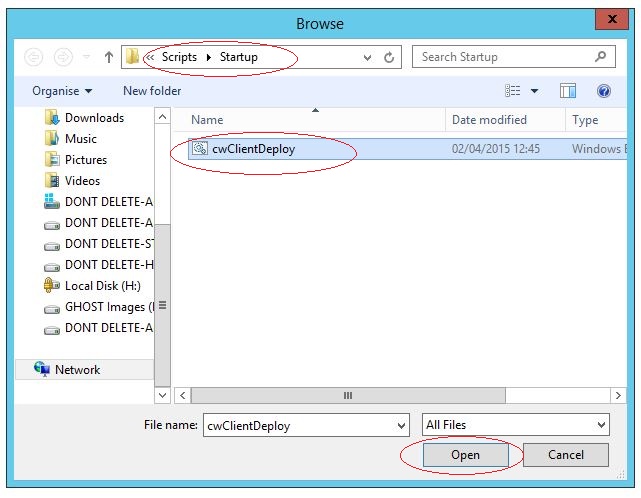Screen dimensions: 641x498
Task: Click the horizontal scrollbar thumb
Action: [348, 396]
